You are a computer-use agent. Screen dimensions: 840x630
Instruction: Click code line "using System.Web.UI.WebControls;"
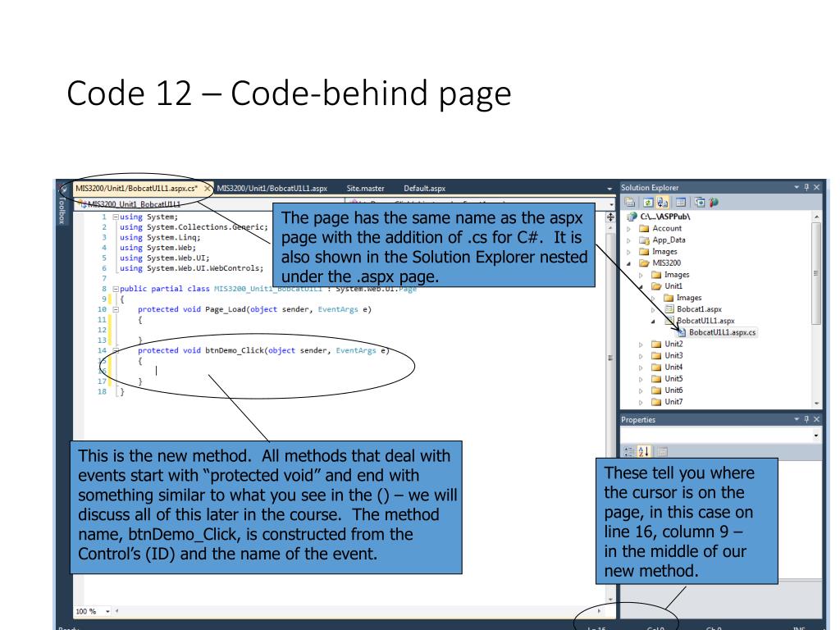[191, 268]
